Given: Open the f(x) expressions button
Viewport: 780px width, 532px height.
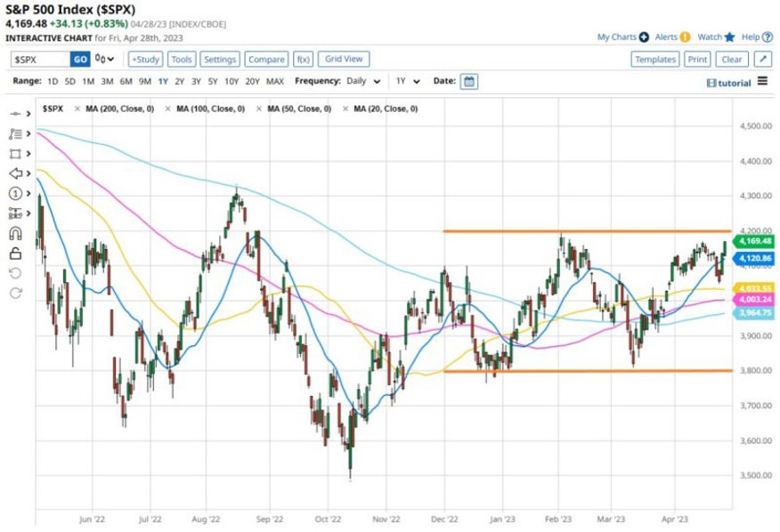Looking at the screenshot, I should pos(303,59).
